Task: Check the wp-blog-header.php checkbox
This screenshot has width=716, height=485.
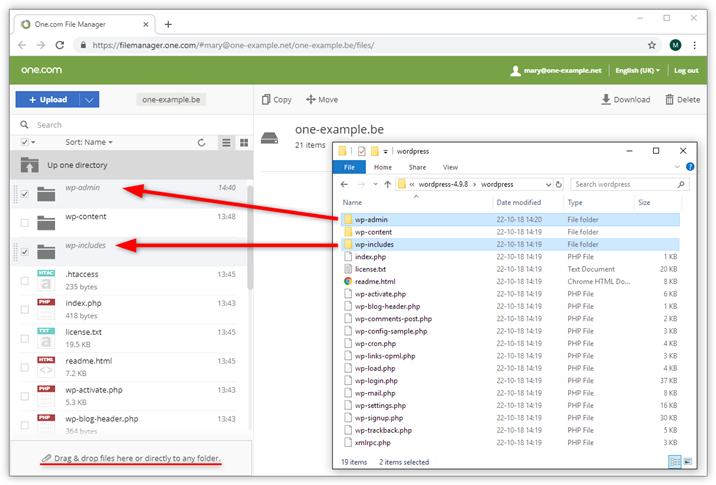Action: point(25,425)
